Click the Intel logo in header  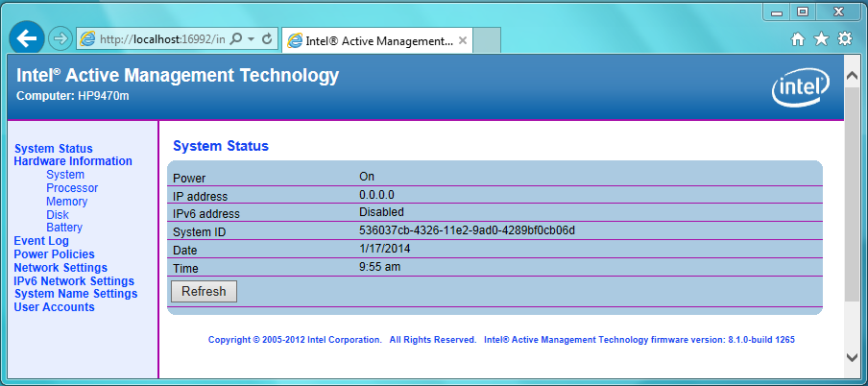click(801, 88)
